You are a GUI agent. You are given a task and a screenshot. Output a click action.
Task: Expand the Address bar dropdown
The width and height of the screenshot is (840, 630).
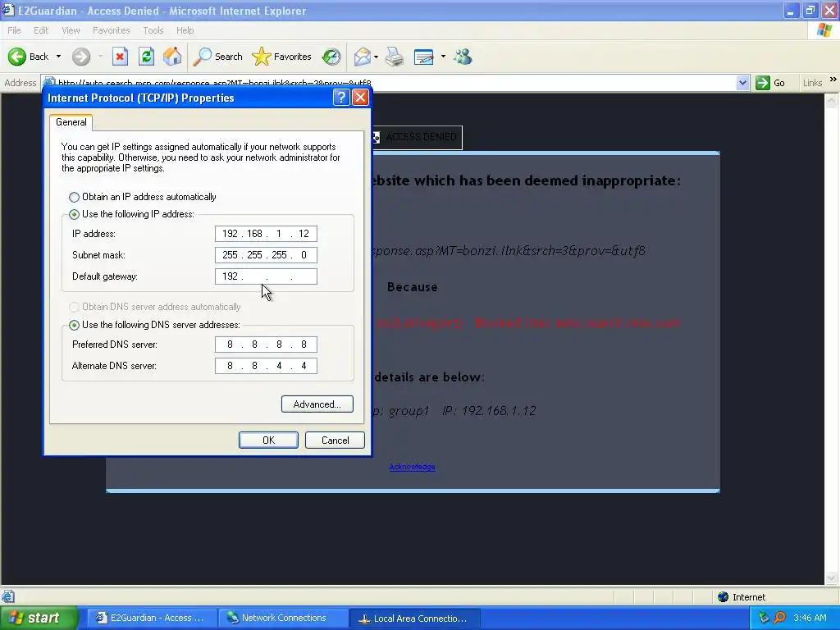742,83
